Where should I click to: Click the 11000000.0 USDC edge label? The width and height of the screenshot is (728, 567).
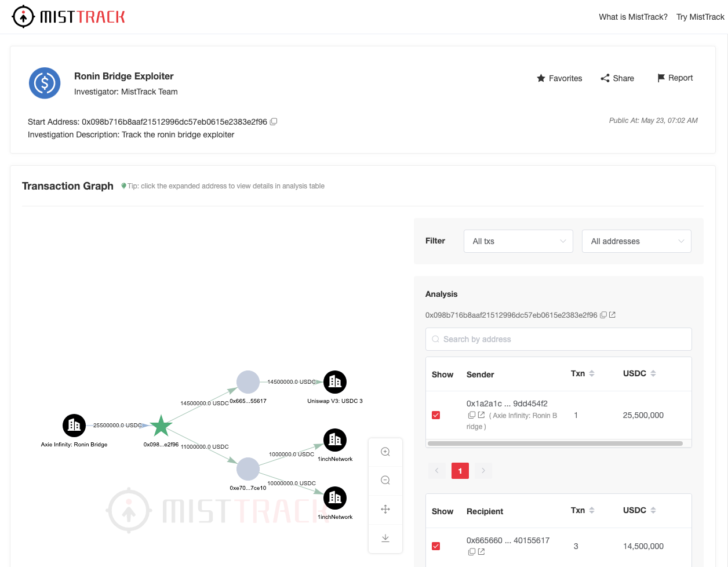point(205,447)
